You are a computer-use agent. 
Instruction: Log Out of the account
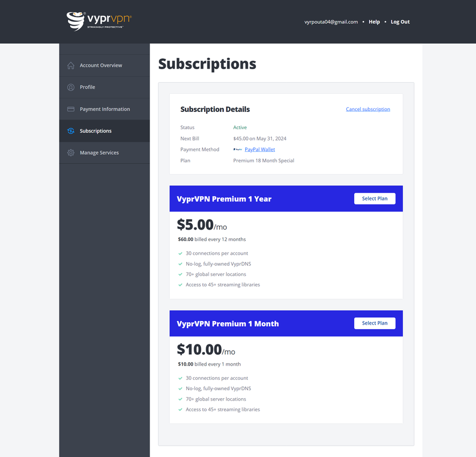(400, 22)
